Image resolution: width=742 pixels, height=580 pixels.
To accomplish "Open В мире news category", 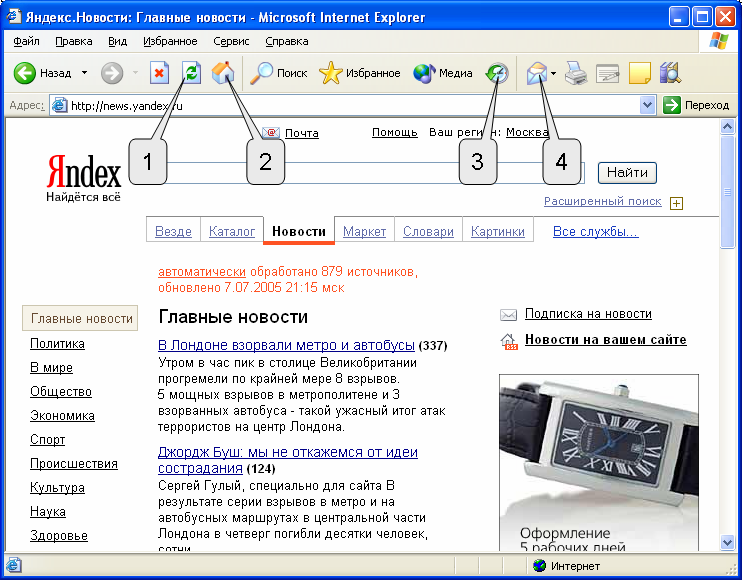I will [x=51, y=368].
